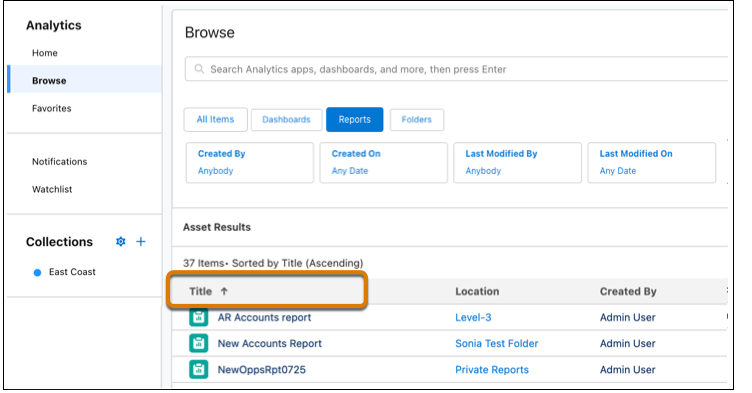Switch to the Dashboards tab

(286, 119)
